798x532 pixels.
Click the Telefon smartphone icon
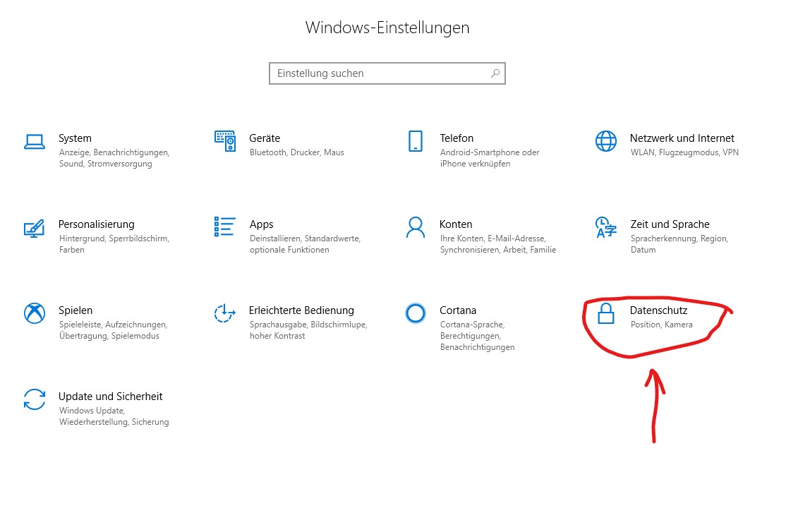coord(416,141)
